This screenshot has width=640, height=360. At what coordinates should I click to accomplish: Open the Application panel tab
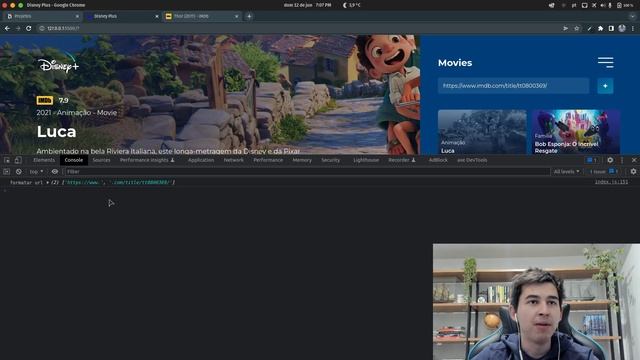201,160
